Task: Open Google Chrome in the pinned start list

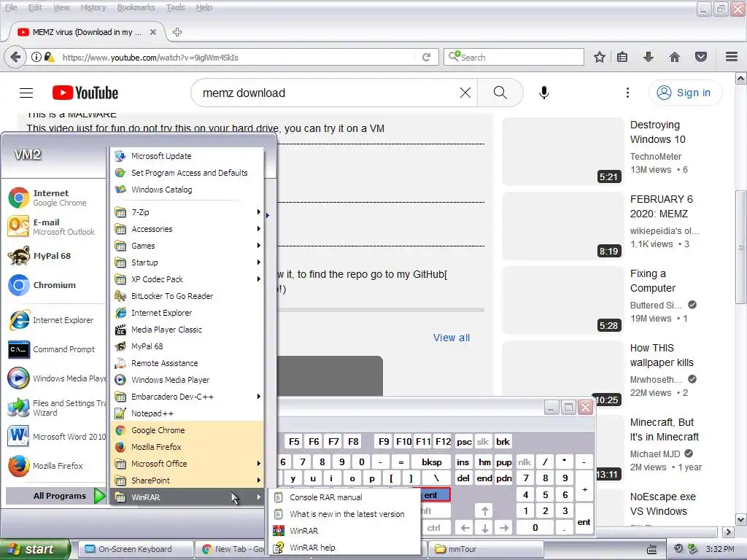Action: 55,198
